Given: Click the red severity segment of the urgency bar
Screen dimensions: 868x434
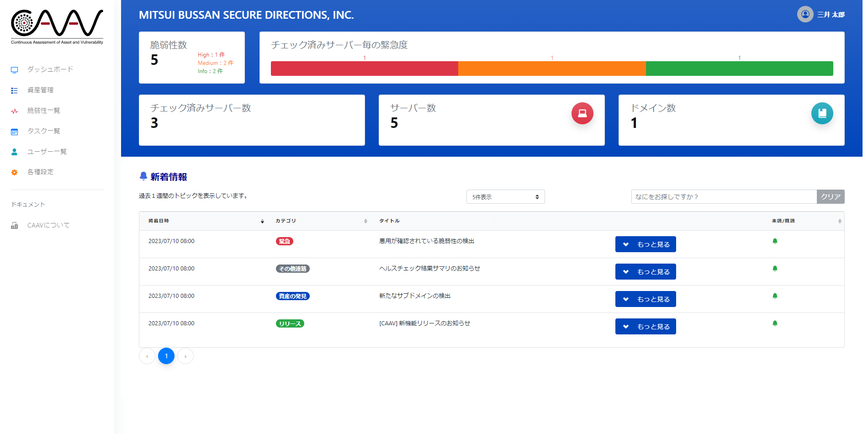Looking at the screenshot, I should [364, 68].
